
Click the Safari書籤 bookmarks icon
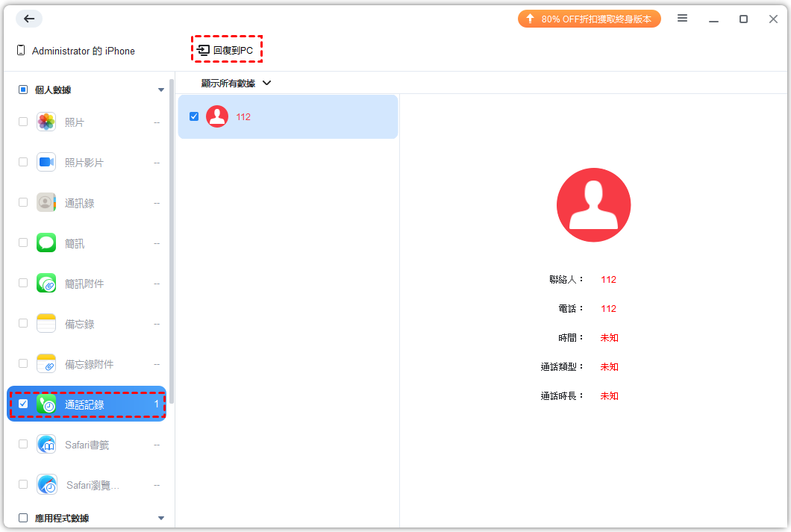(x=46, y=445)
